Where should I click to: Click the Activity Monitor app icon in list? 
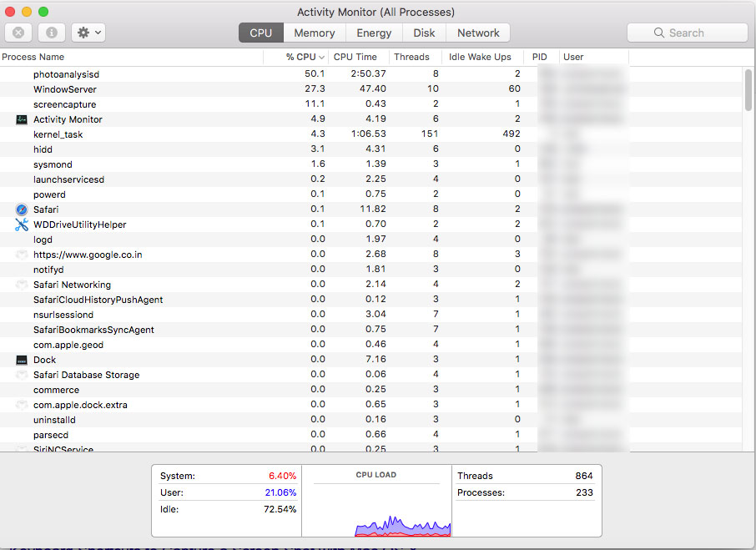pos(22,119)
